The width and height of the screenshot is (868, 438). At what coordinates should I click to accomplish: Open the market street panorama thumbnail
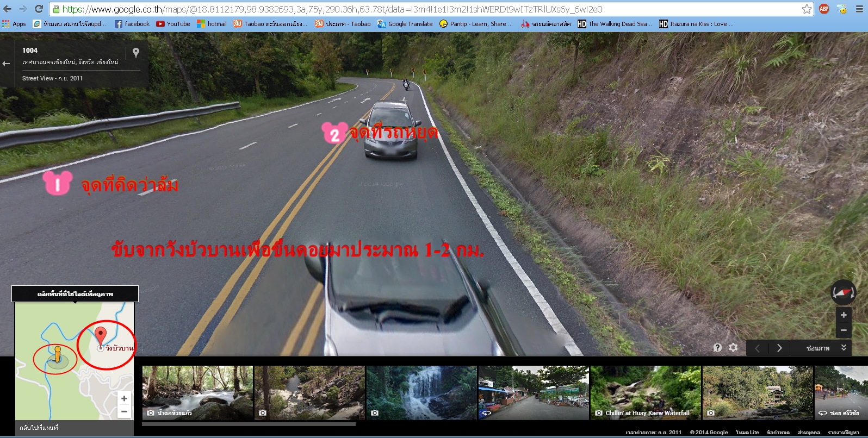click(x=534, y=392)
